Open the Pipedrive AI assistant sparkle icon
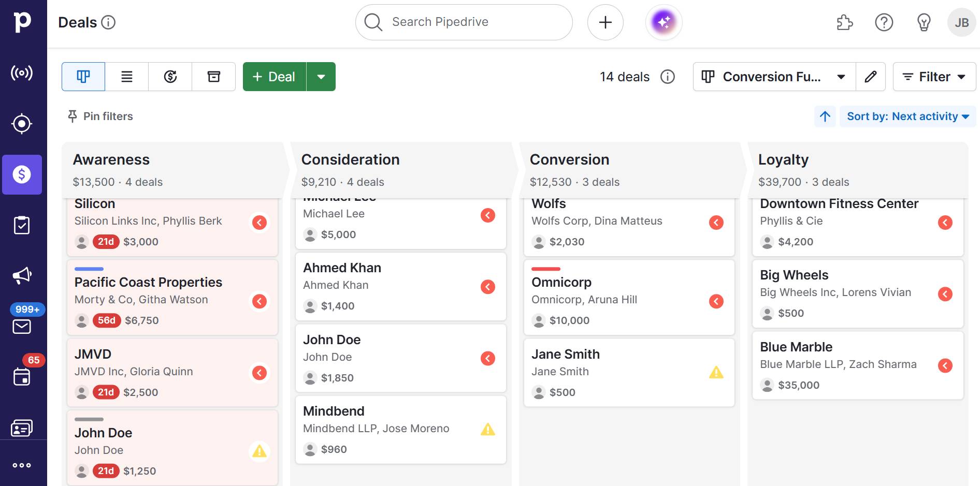 664,22
